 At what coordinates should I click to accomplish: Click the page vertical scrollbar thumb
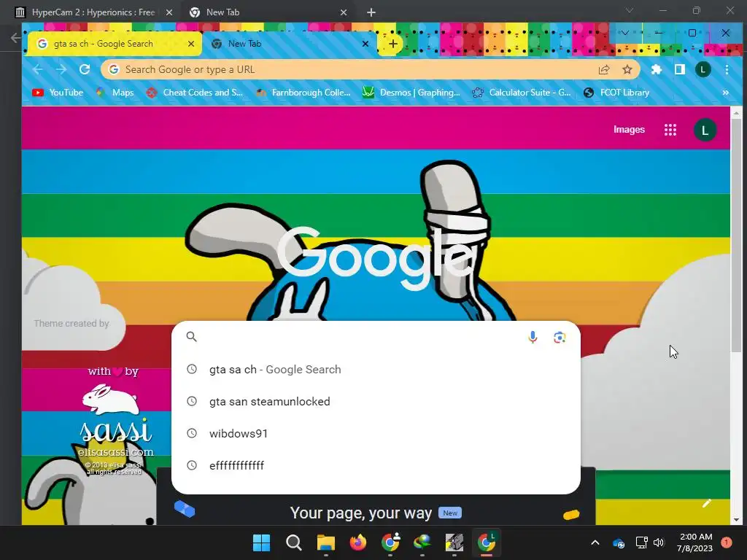tap(736, 235)
